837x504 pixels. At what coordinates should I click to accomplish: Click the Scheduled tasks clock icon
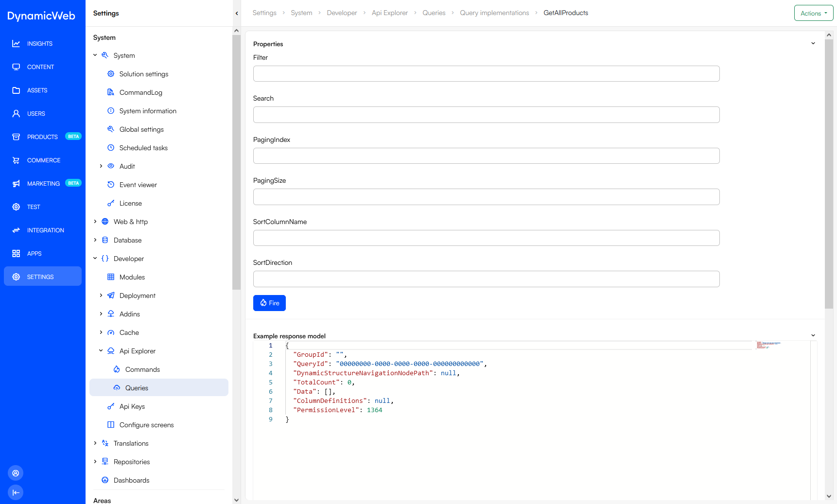pyautogui.click(x=111, y=148)
